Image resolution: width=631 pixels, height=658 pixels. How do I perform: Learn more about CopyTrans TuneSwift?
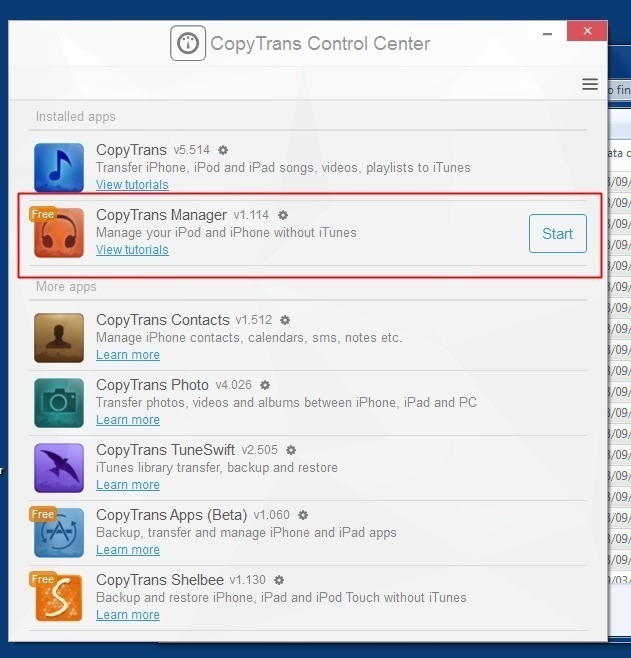click(128, 485)
